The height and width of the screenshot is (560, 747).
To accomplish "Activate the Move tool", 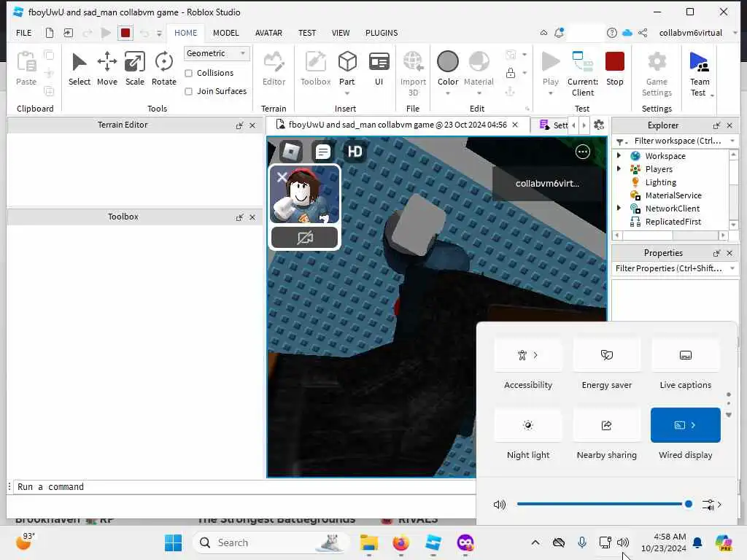I will [107, 69].
